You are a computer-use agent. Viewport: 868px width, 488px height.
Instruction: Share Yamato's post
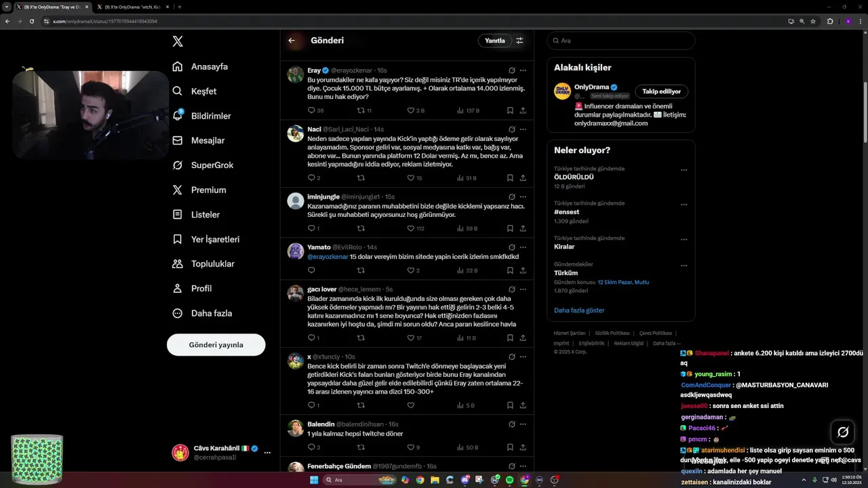point(523,270)
